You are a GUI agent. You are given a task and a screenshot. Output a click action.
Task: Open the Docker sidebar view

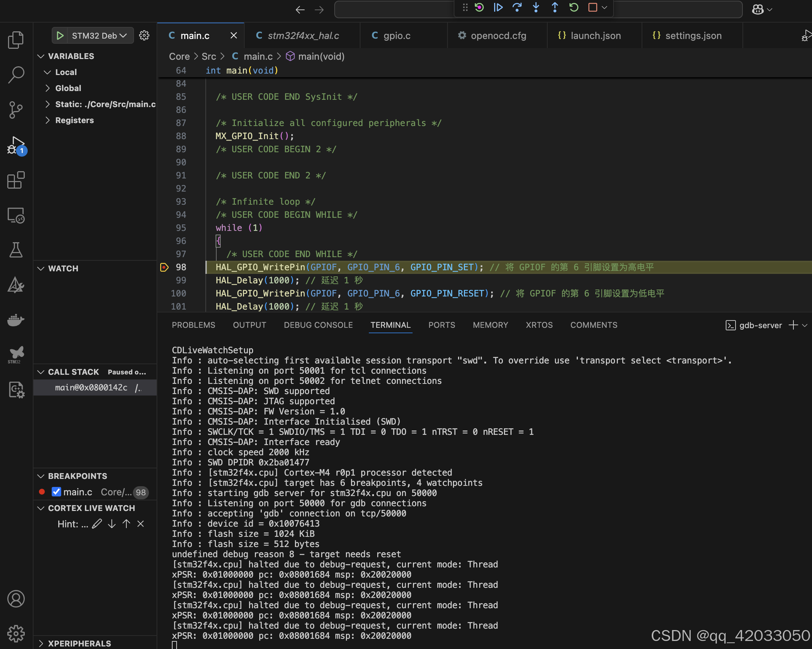[16, 319]
